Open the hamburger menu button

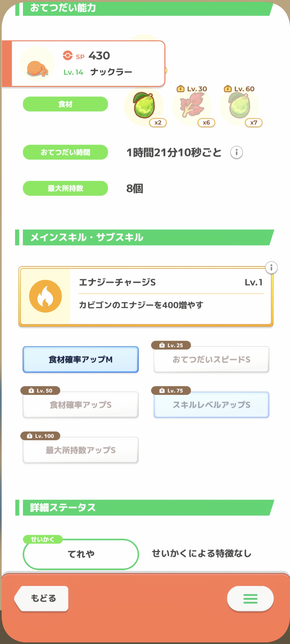(x=250, y=598)
